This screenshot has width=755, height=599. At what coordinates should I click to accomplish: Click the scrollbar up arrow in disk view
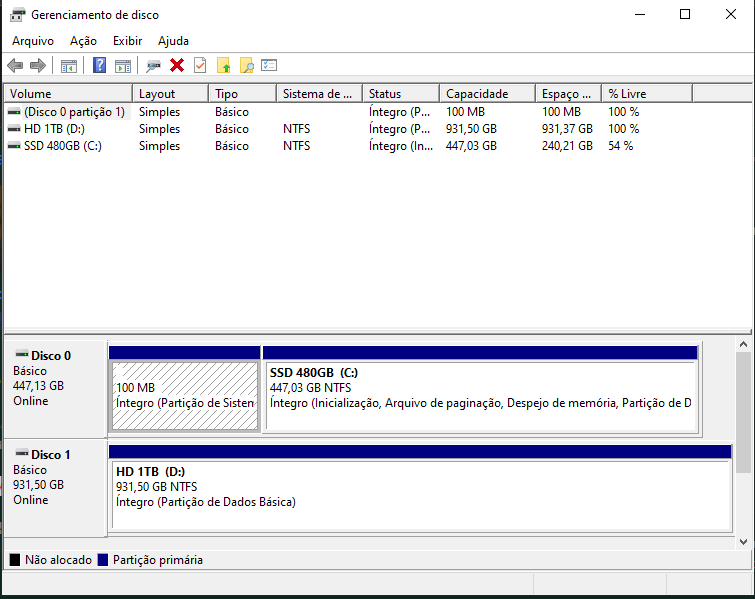click(743, 344)
